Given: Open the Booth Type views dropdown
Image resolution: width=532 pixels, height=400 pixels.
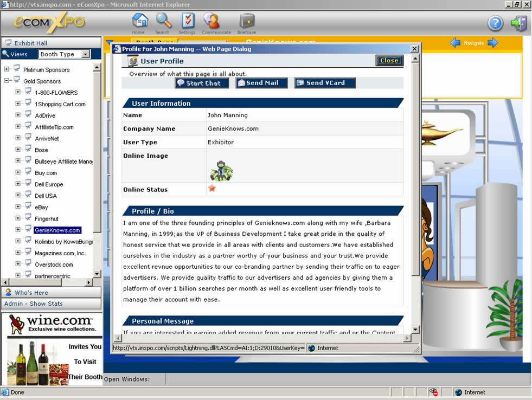Looking at the screenshot, I should [85, 54].
